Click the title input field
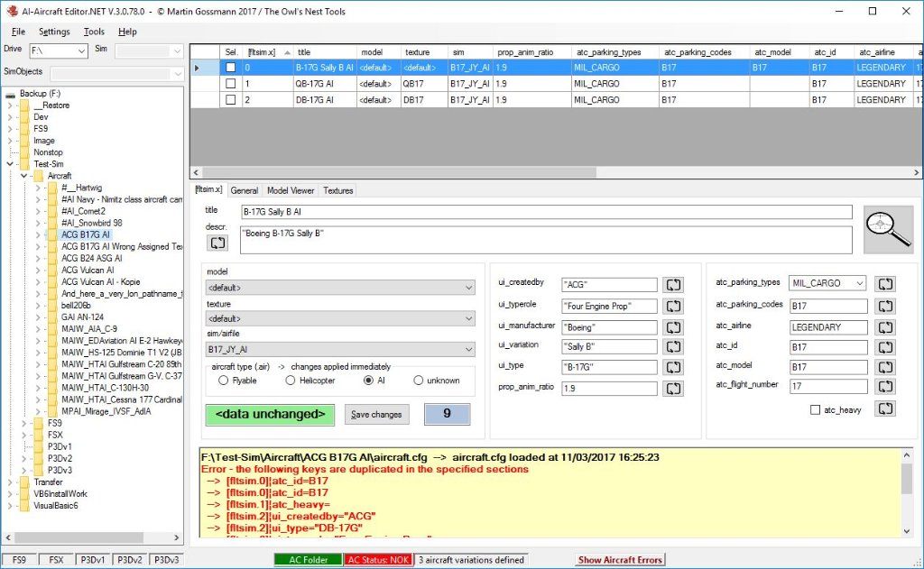 [546, 212]
